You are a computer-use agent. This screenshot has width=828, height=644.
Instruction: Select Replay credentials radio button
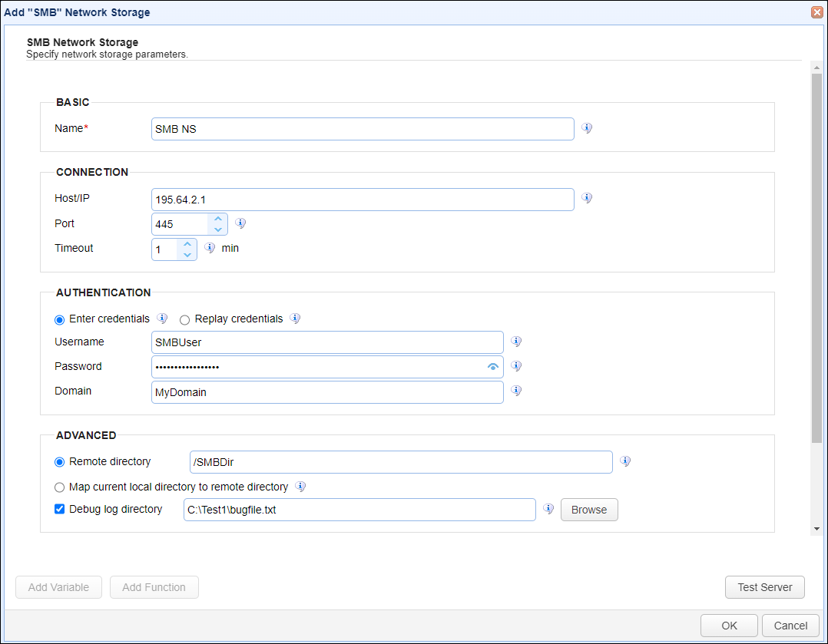pos(185,320)
